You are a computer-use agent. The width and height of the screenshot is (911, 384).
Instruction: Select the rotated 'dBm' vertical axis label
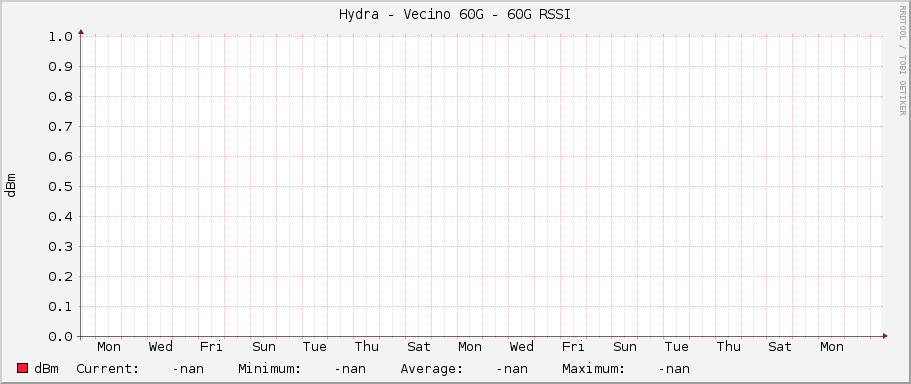tap(11, 185)
